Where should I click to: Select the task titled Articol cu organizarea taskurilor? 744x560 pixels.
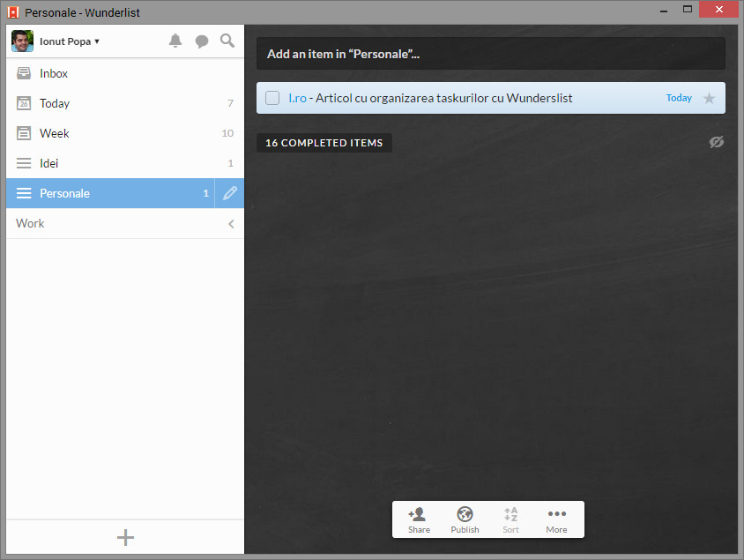pos(491,98)
